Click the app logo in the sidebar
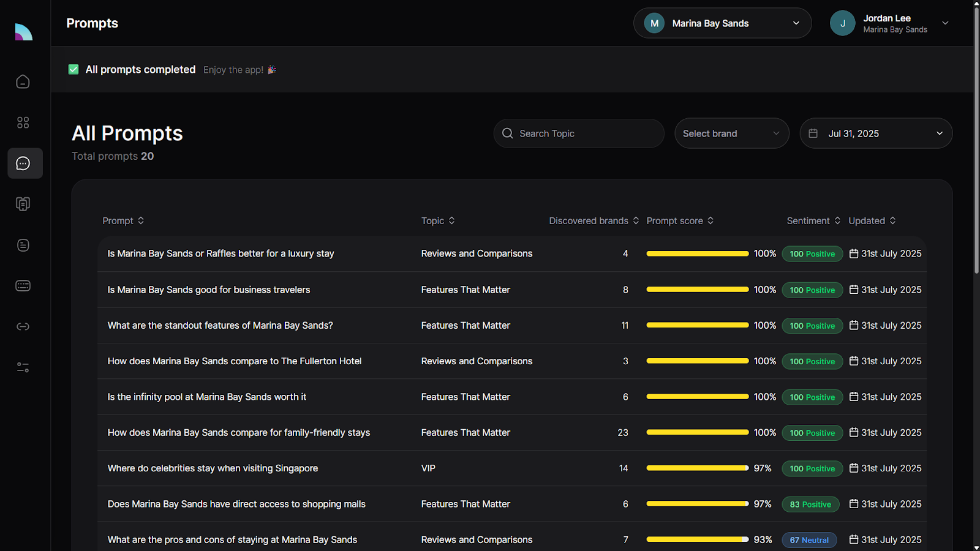The width and height of the screenshot is (980, 551). (24, 32)
